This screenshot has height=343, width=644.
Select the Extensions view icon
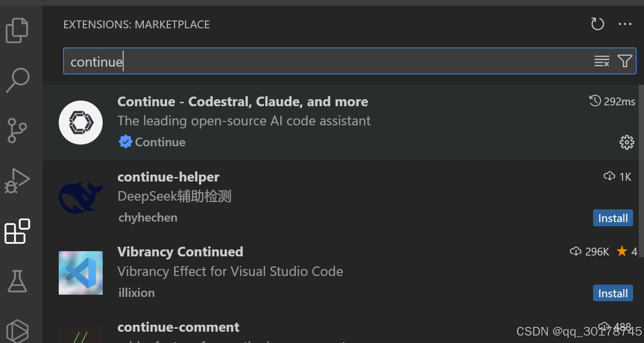17,231
